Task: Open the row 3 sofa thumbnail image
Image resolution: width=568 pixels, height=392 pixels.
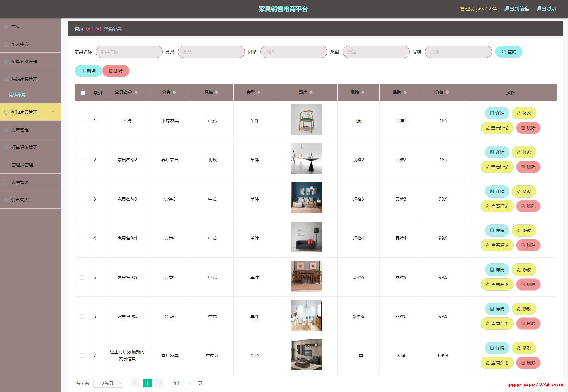Action: point(307,198)
